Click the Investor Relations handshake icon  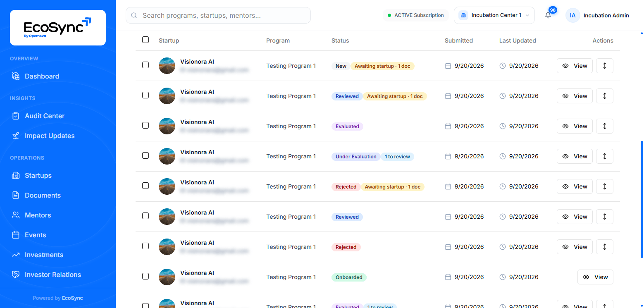click(x=16, y=275)
